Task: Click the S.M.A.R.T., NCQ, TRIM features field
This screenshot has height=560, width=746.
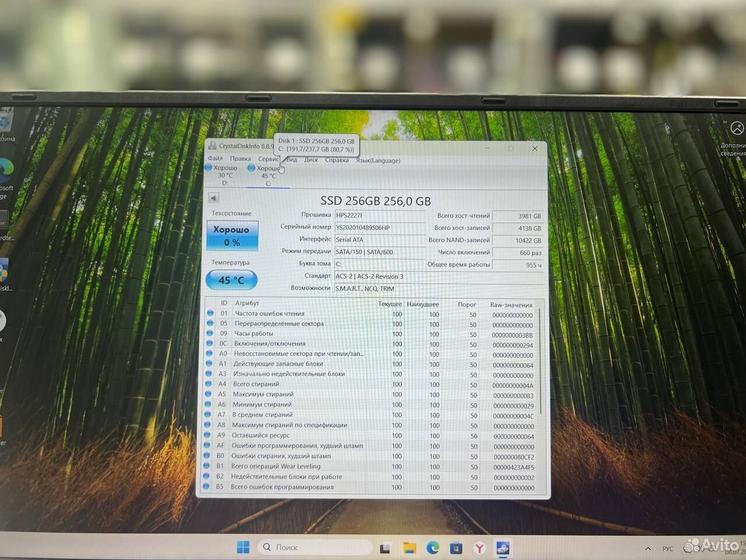Action: [439, 288]
